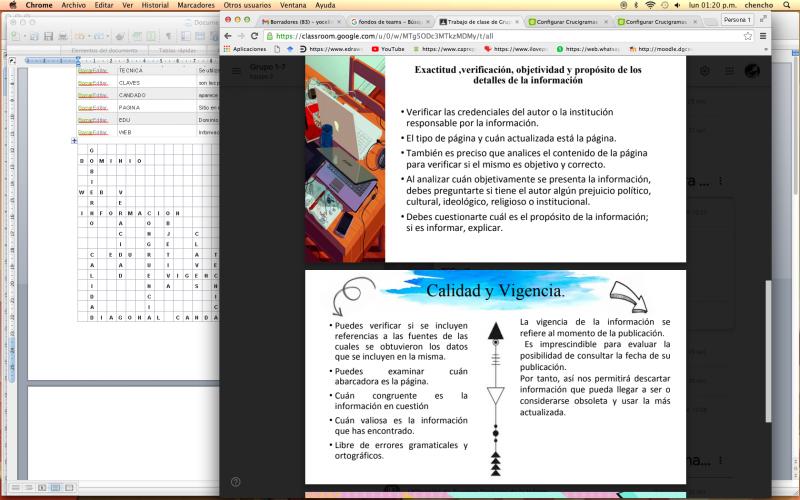This screenshot has height=500, width=800.
Task: Toggle the sidebar button in Word toolbar
Action: (185, 36)
